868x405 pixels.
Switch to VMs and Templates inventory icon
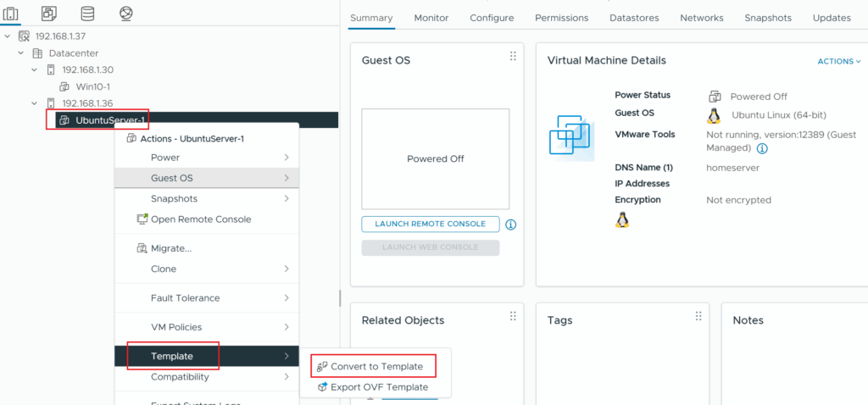point(48,12)
